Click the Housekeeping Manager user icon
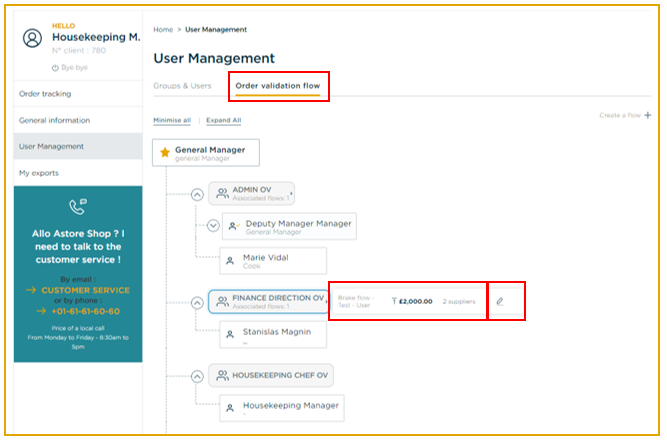Image resolution: width=667 pixels, height=442 pixels. pos(230,408)
